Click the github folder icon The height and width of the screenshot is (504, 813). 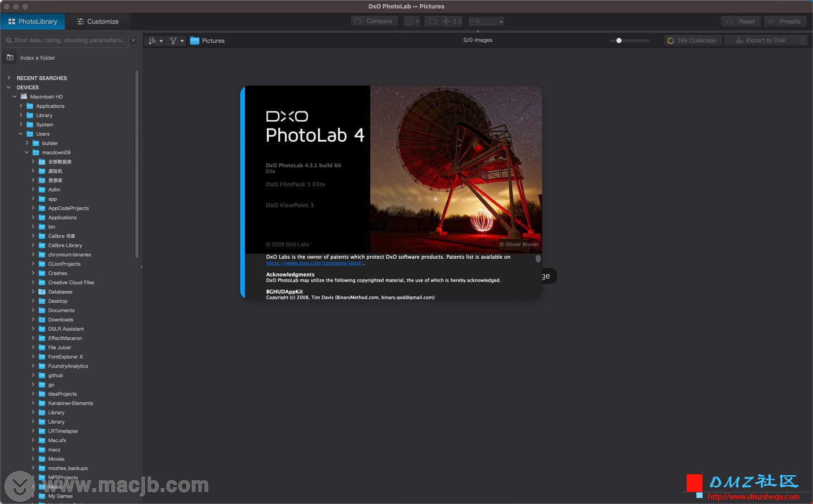[x=42, y=375]
